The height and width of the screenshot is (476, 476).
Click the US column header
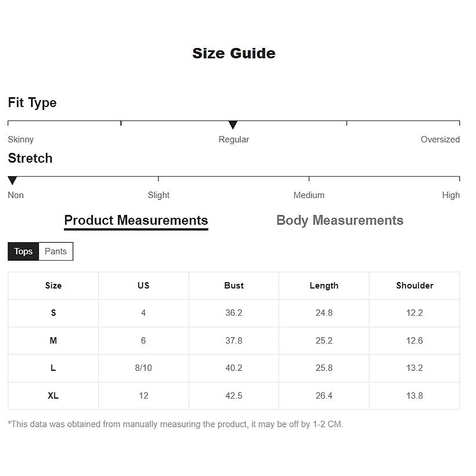click(x=143, y=286)
